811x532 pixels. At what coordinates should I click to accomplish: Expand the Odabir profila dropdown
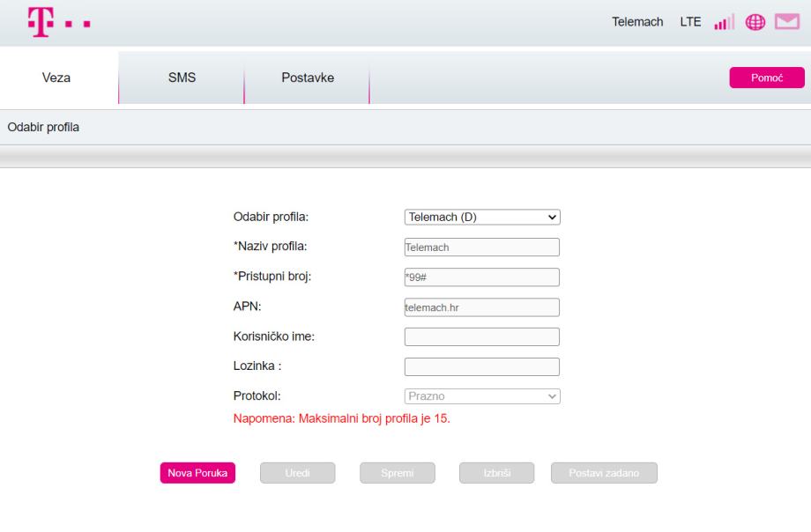tap(482, 217)
